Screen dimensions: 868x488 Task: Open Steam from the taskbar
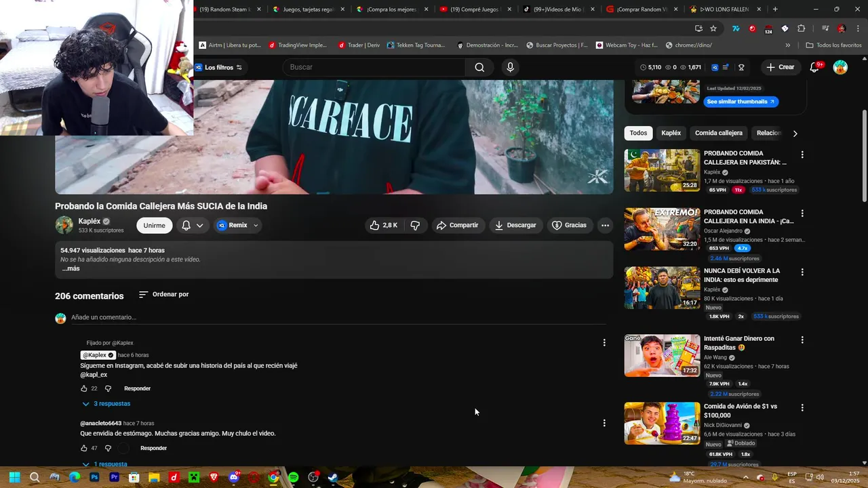333,477
